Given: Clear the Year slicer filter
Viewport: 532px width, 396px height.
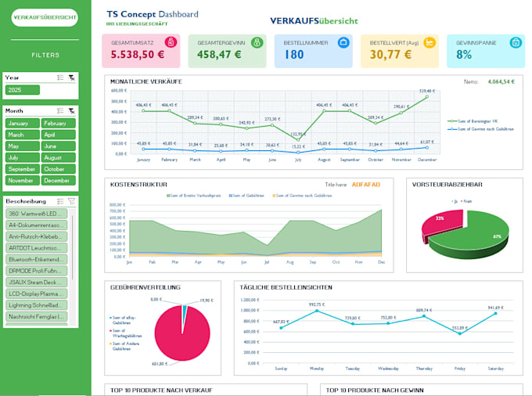Looking at the screenshot, I should (x=72, y=77).
